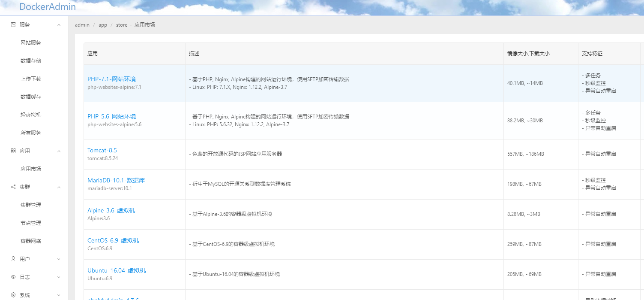The image size is (644, 300).
Task: Open the CentOS-6.9-虚拟机 app link
Action: pos(113,241)
